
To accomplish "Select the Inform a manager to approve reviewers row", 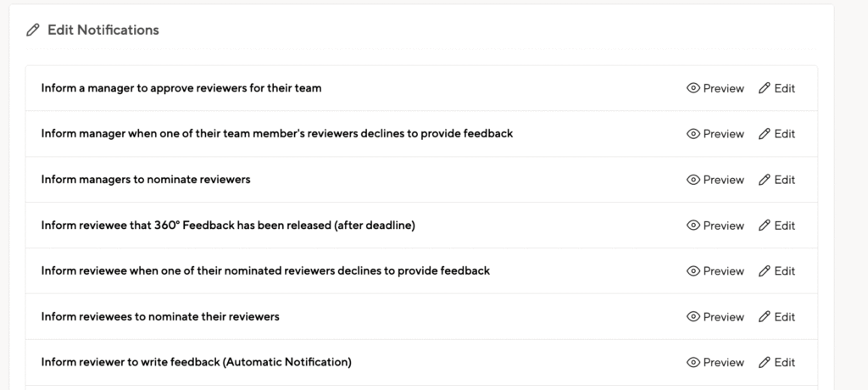I will pyautogui.click(x=421, y=88).
